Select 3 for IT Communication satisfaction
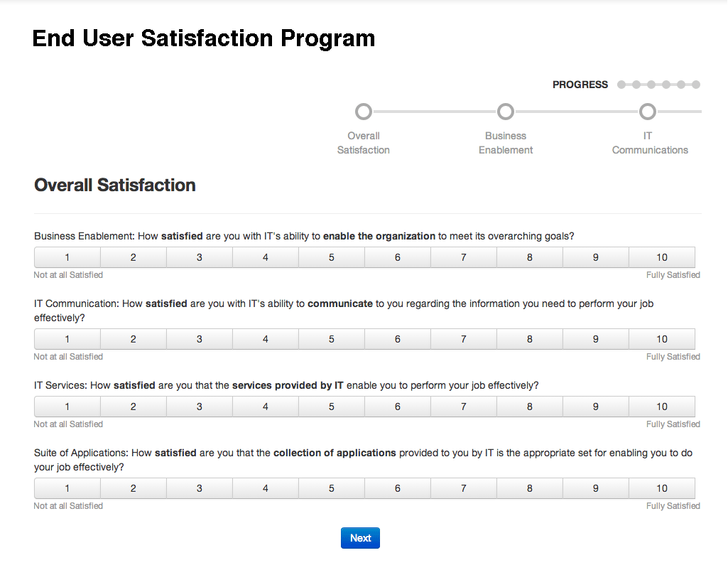728x570 pixels. [200, 339]
